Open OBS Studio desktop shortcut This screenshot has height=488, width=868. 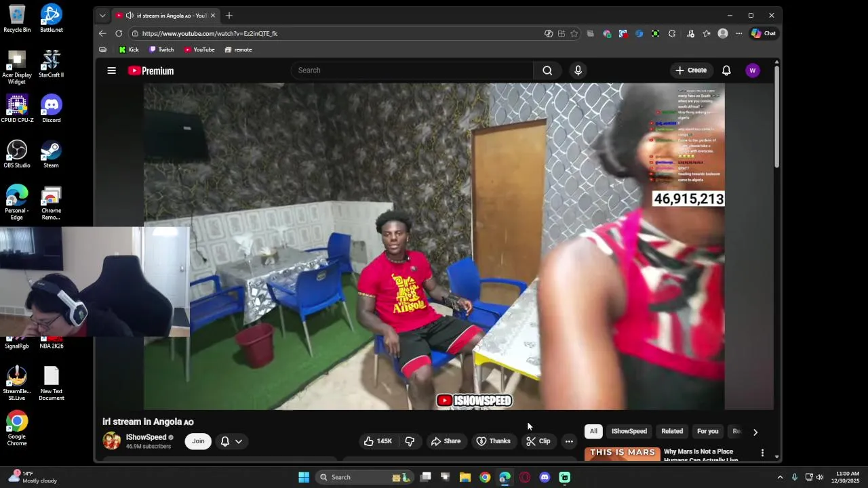pos(17,154)
